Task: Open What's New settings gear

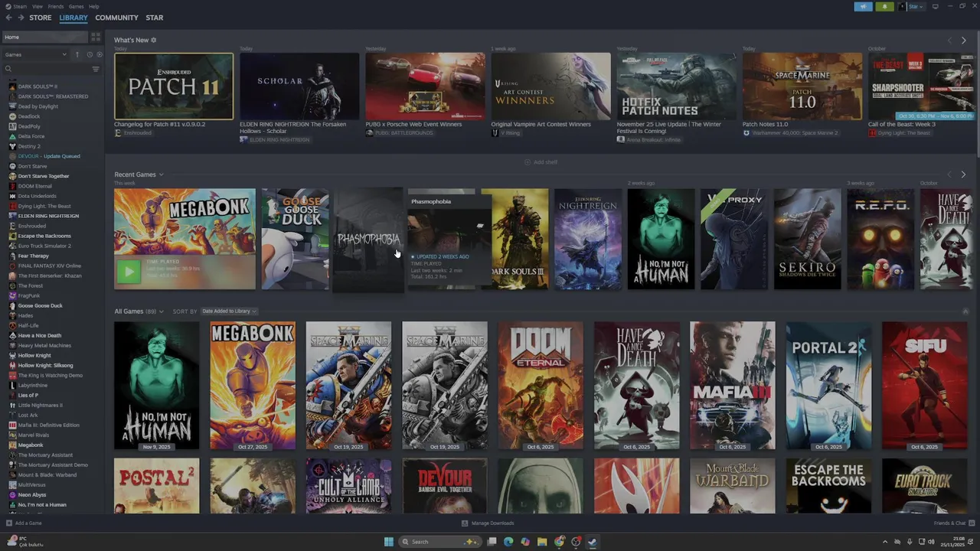Action: click(153, 40)
